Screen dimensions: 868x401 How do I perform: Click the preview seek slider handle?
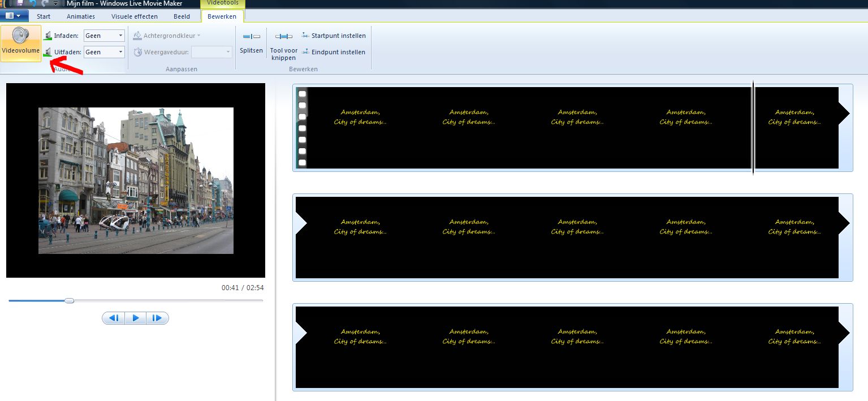(69, 301)
